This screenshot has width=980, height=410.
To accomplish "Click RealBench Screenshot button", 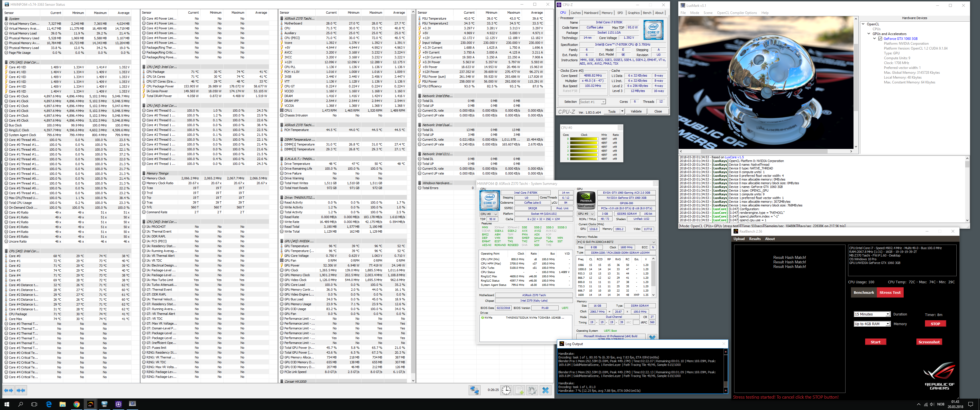I will [929, 342].
